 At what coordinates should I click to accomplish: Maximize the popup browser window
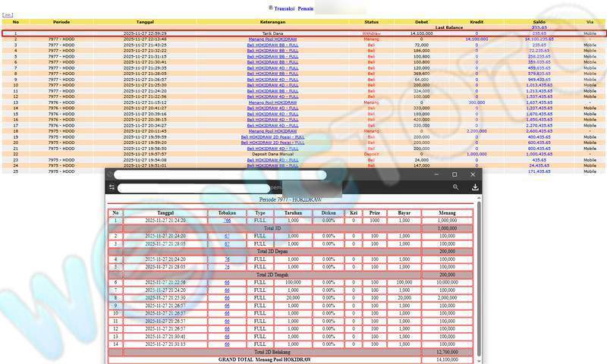click(x=454, y=174)
